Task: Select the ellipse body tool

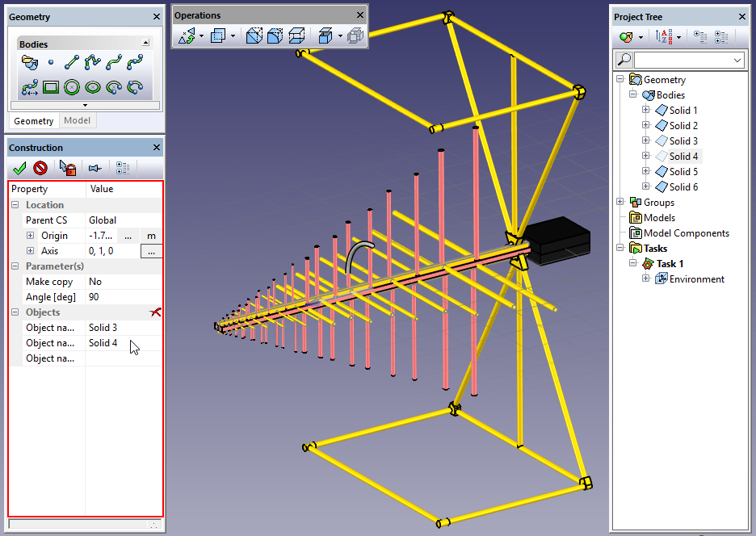Action: point(93,87)
